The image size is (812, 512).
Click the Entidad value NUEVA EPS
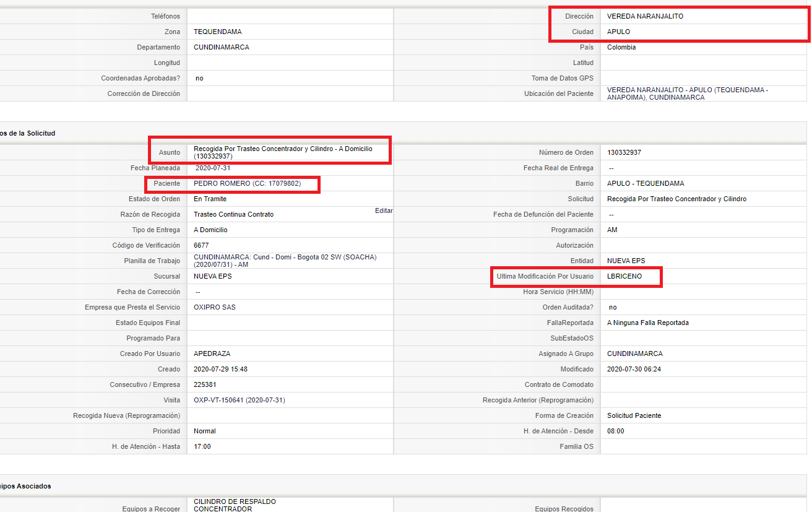pos(626,261)
